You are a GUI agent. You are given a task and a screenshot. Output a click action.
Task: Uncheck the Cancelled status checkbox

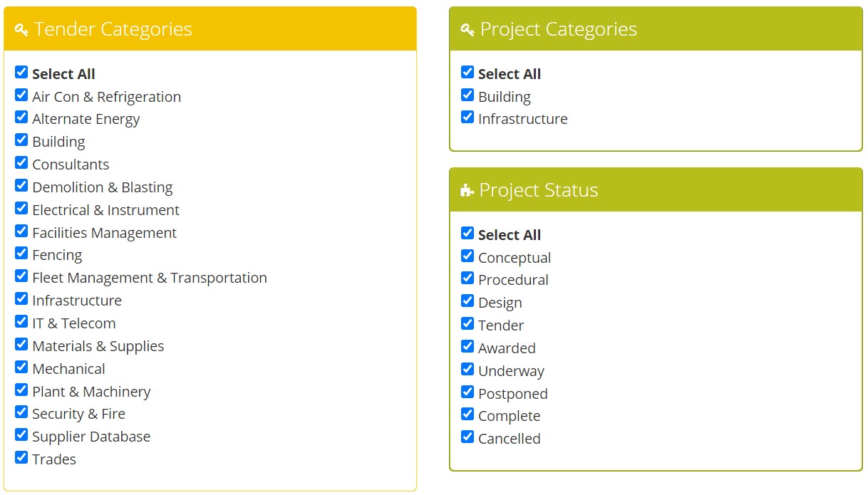[x=467, y=437]
